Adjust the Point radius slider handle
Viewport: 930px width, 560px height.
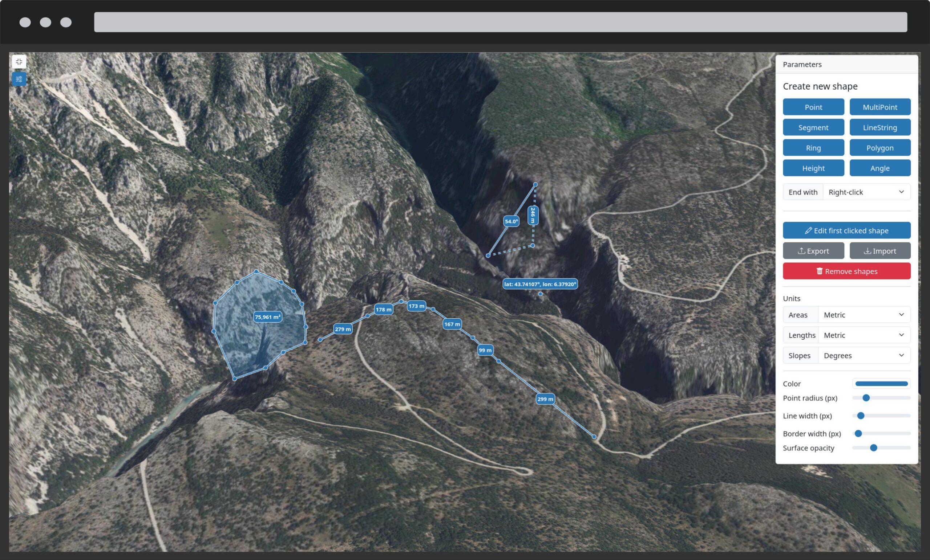click(866, 398)
